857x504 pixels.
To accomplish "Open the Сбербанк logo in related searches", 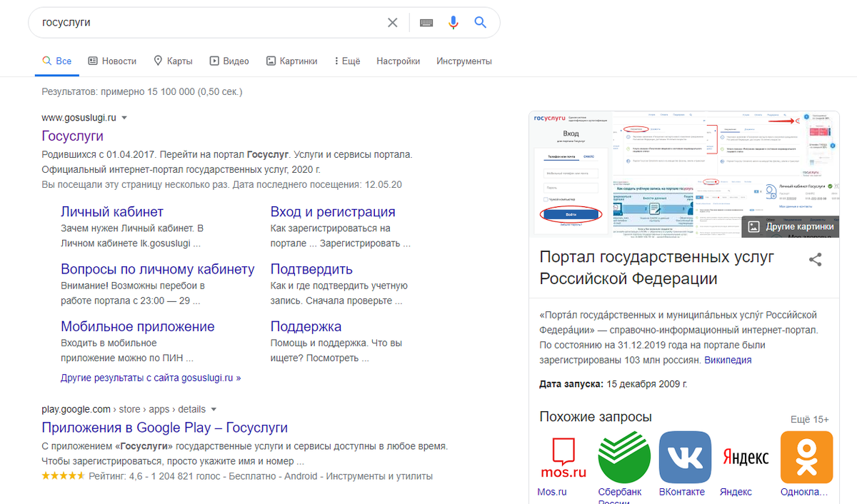I will [x=624, y=457].
